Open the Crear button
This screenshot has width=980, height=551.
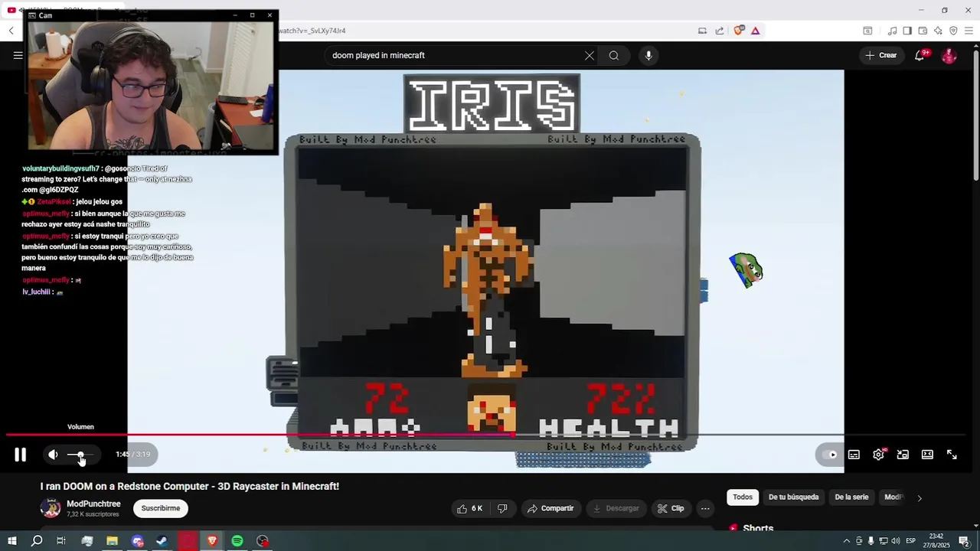(x=881, y=55)
